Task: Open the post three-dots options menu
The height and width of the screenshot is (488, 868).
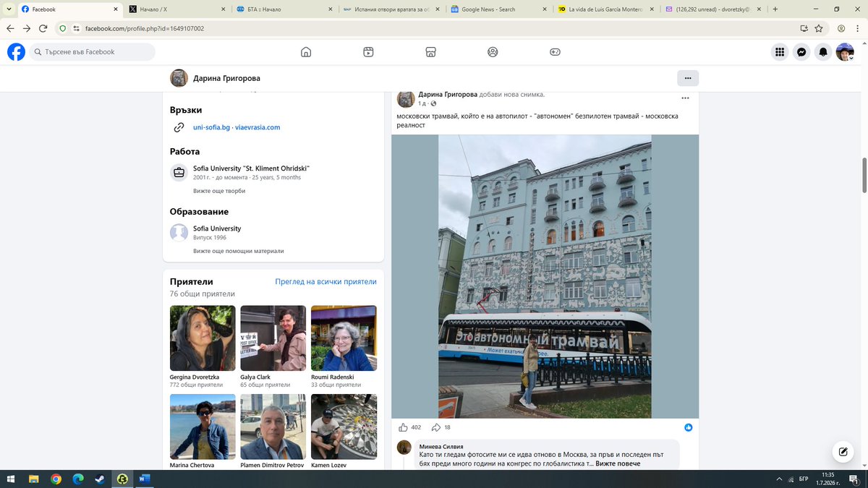Action: [685, 98]
